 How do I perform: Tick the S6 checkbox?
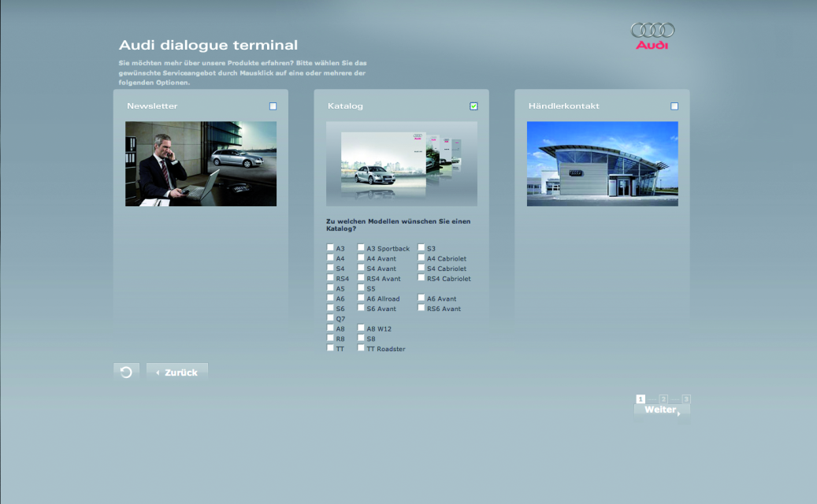pyautogui.click(x=330, y=308)
